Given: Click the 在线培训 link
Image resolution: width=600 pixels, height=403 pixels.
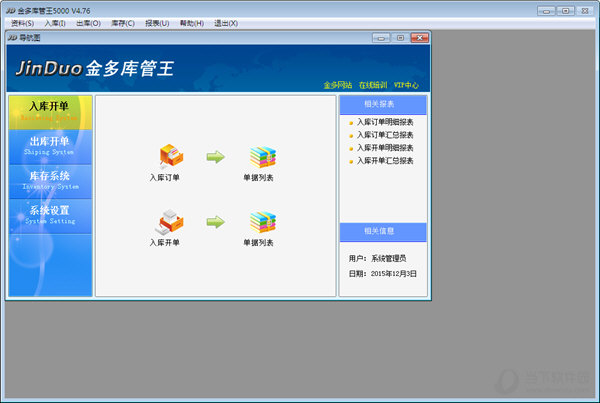Looking at the screenshot, I should [x=374, y=85].
